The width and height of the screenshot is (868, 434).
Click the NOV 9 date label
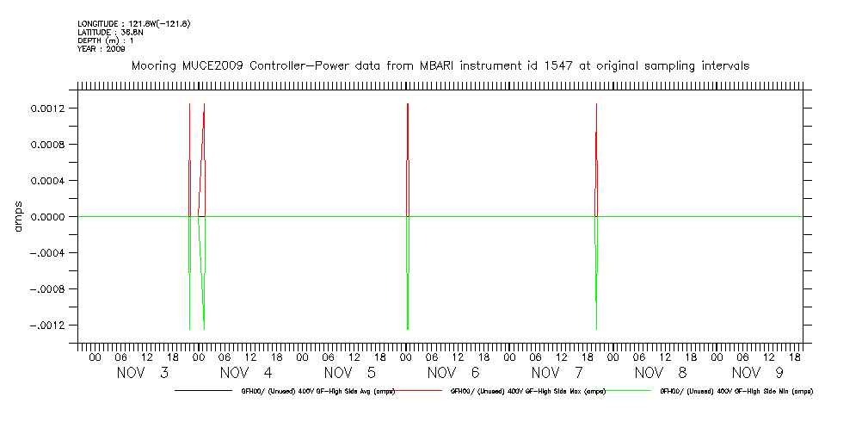[758, 373]
